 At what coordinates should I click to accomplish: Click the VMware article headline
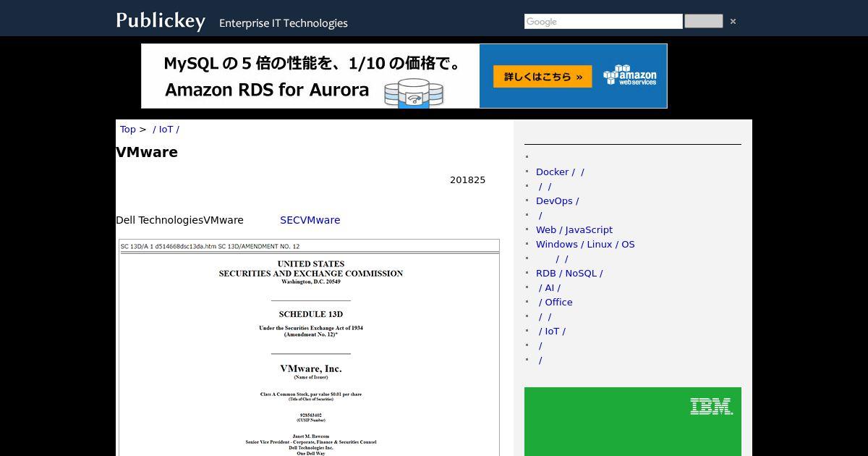[x=147, y=152]
